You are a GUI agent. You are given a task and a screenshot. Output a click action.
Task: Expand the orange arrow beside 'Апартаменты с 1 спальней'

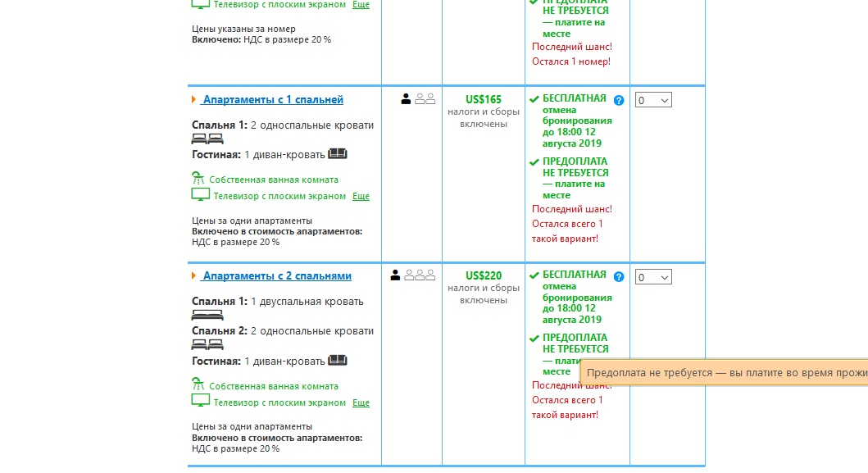(x=194, y=100)
